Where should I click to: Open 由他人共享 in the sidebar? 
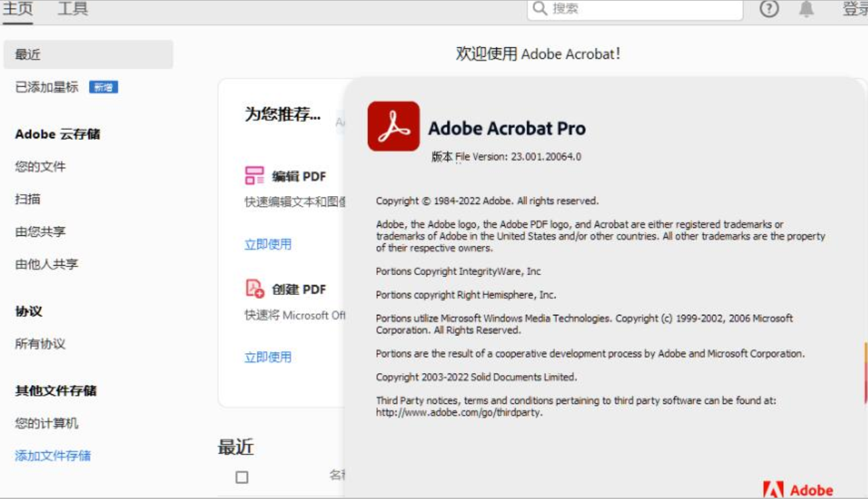click(x=46, y=264)
